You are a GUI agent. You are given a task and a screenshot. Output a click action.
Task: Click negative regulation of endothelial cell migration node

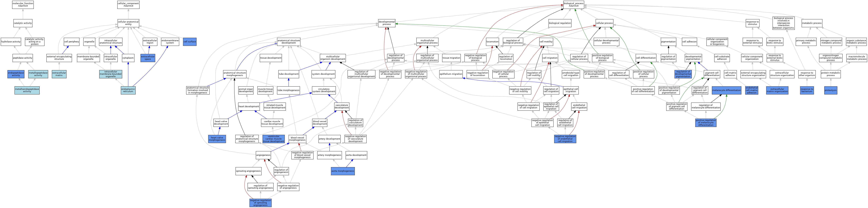coord(565,139)
